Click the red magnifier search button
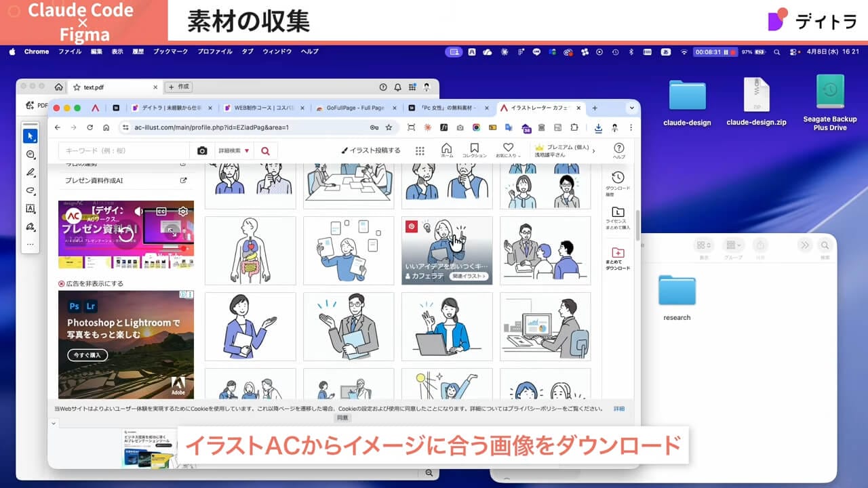868x488 pixels. [x=265, y=151]
